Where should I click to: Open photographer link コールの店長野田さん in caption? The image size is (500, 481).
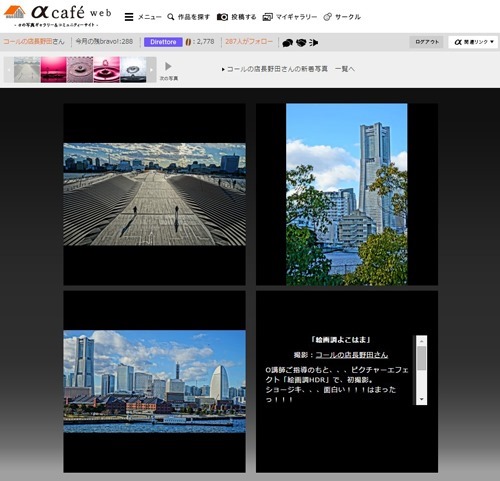352,355
